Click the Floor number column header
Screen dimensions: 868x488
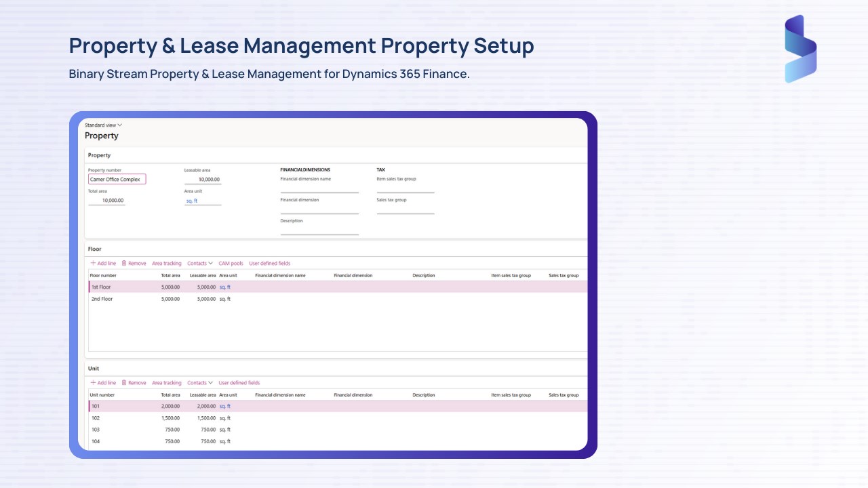(x=103, y=276)
